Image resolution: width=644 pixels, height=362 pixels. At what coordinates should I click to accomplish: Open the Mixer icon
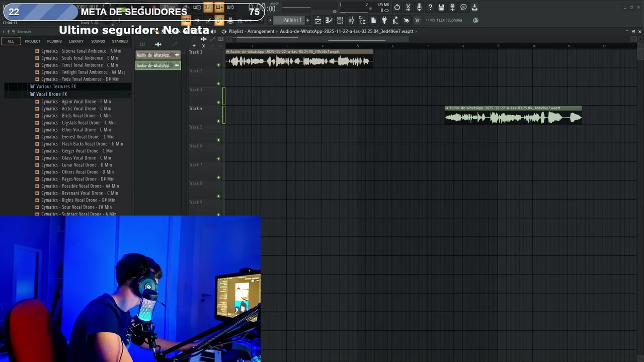tap(351, 20)
